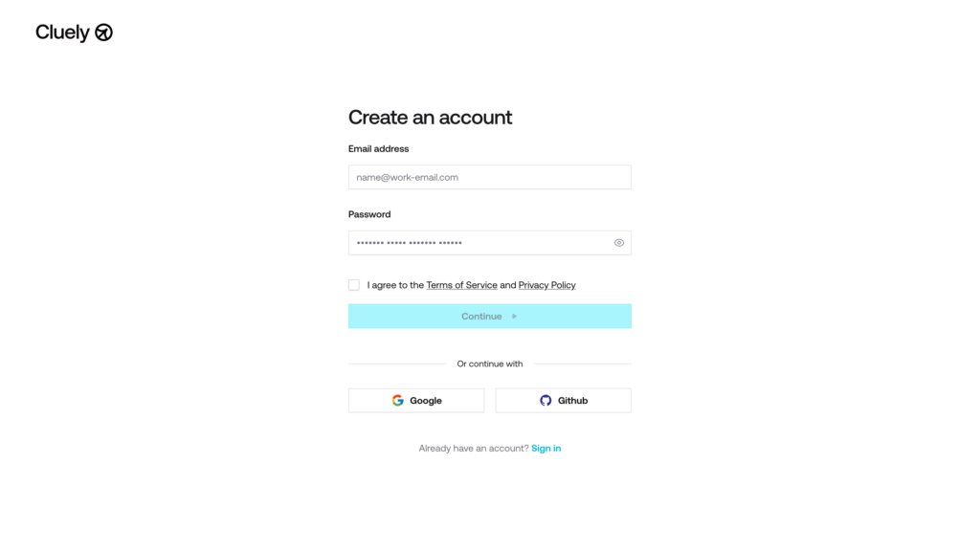The width and height of the screenshot is (980, 551).
Task: Click the arrow icon inside Continue
Action: tap(514, 316)
